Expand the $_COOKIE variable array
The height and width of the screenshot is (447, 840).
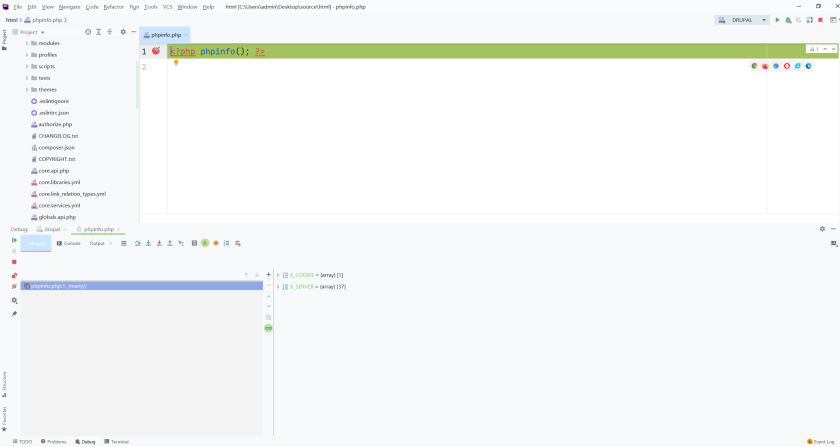[278, 275]
